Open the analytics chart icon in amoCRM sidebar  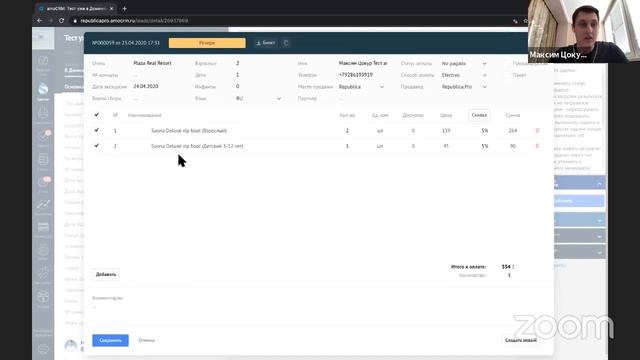click(43, 205)
